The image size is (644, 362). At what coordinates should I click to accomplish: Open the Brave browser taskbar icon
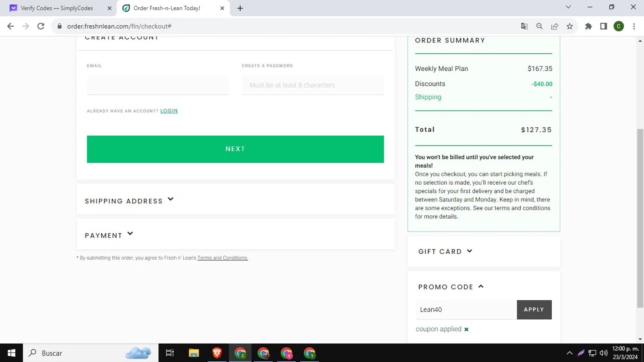pyautogui.click(x=217, y=353)
